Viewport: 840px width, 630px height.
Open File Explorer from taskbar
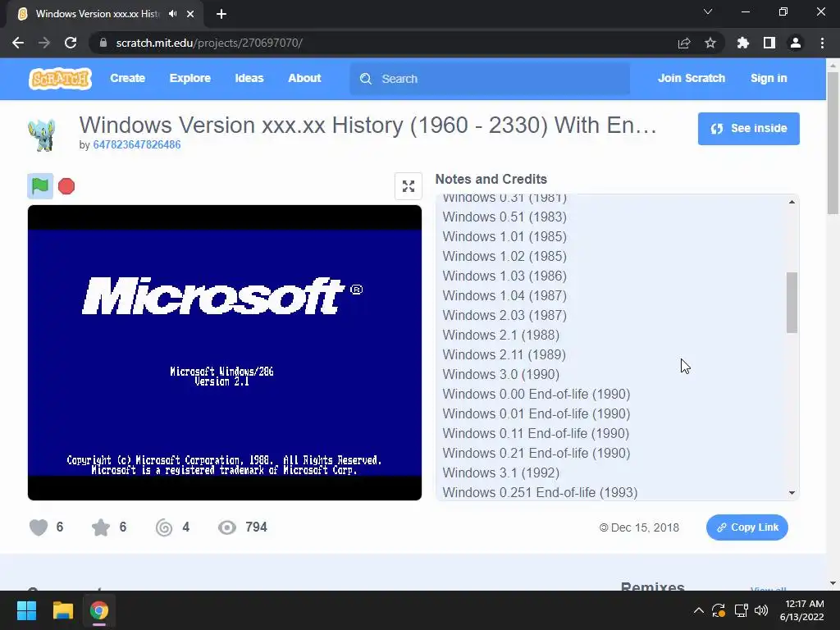click(x=62, y=610)
